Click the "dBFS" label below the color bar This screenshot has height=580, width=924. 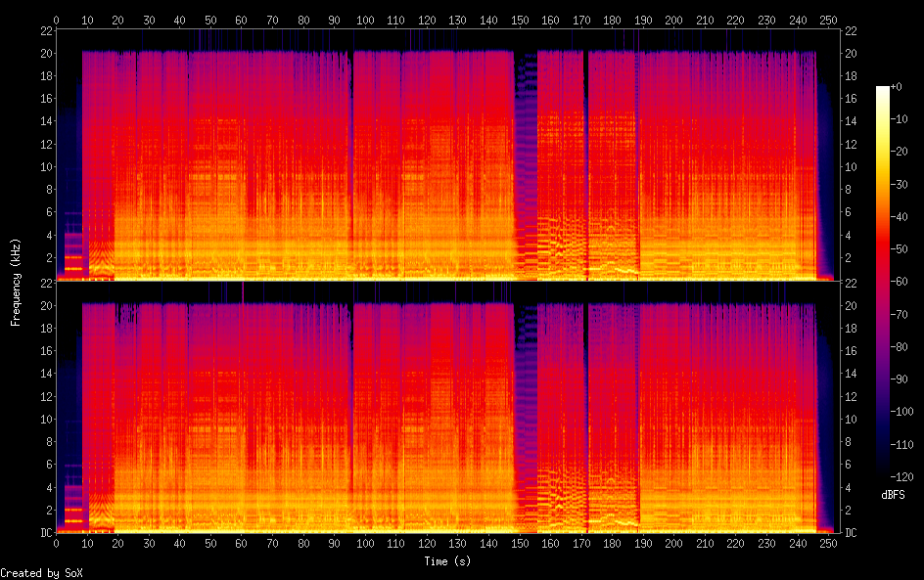coord(893,496)
